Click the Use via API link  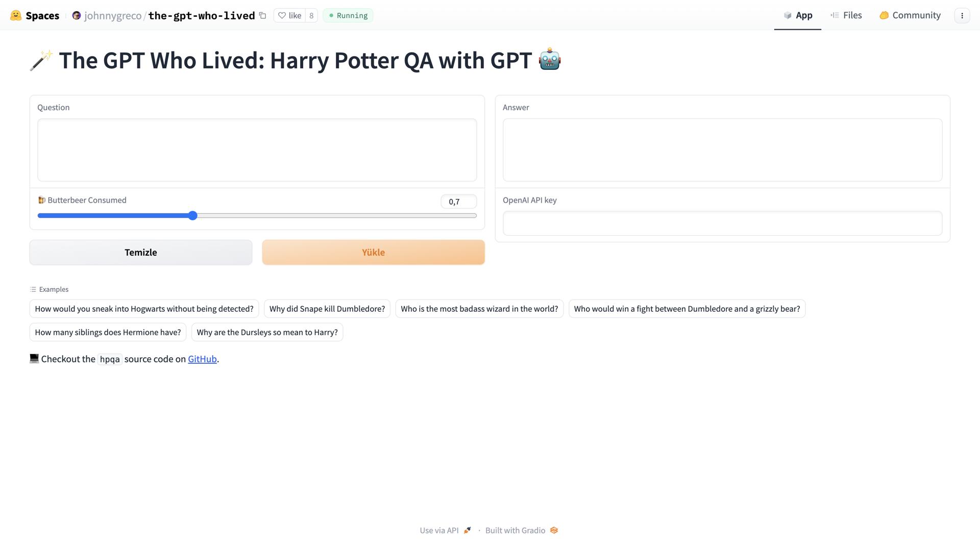coord(439,530)
